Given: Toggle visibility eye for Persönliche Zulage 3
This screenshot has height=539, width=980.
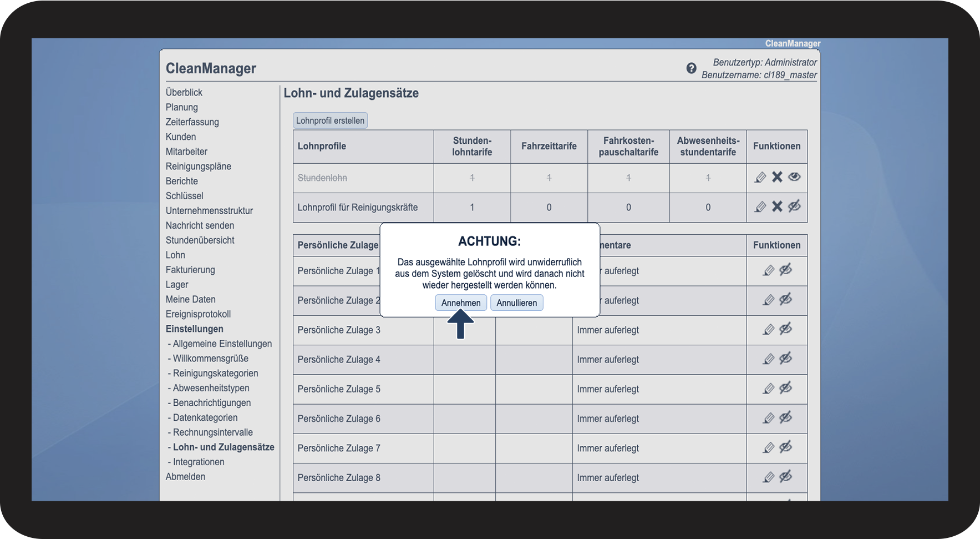Looking at the screenshot, I should point(785,329).
